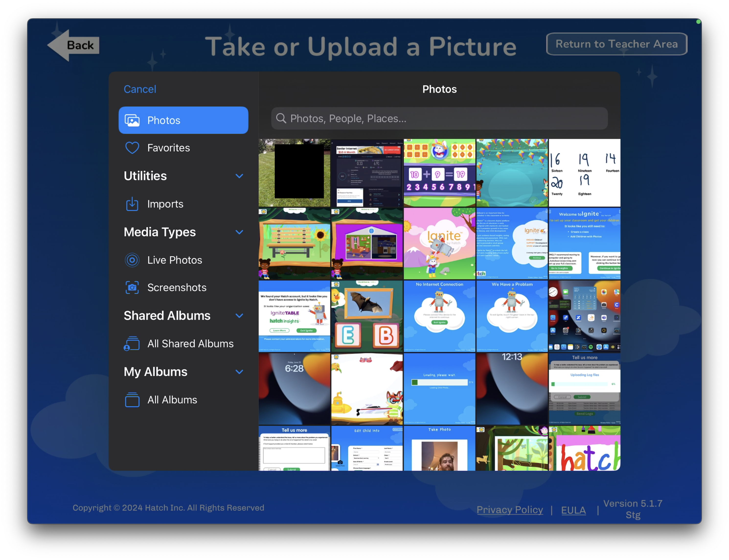Screen dimensions: 729x560
Task: Click the Live Photos concentric-circle icon
Action: coord(132,260)
